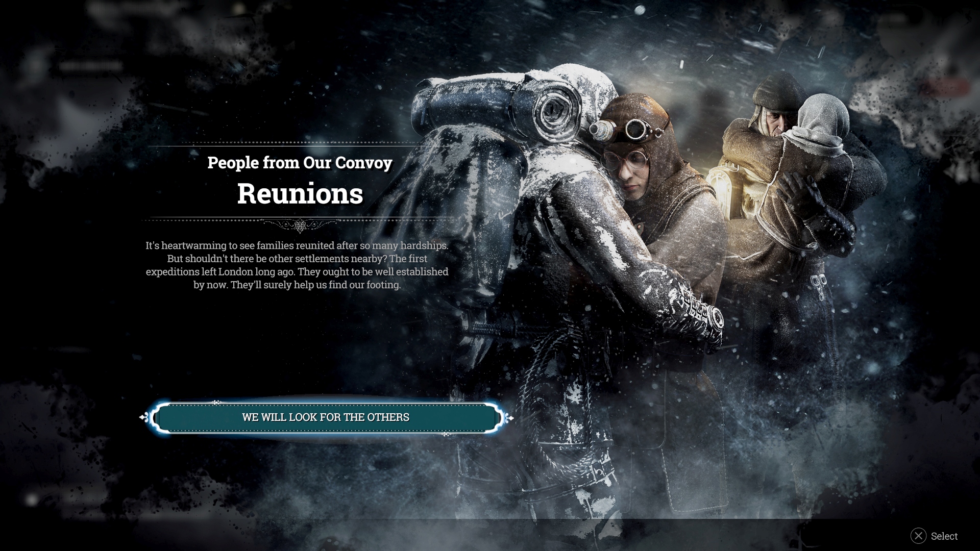Click the text line starting "It's heartwarming to see"

(297, 245)
